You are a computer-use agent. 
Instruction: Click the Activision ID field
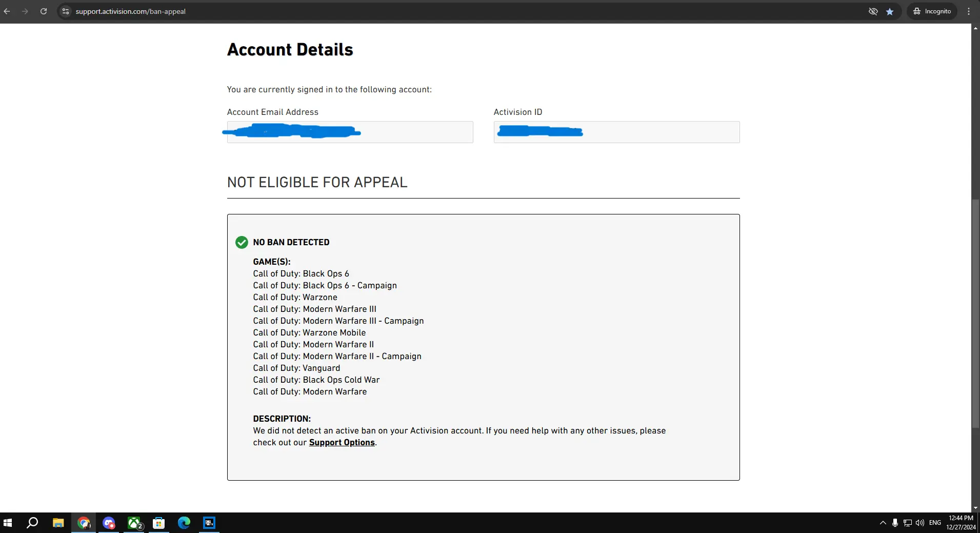pyautogui.click(x=616, y=132)
